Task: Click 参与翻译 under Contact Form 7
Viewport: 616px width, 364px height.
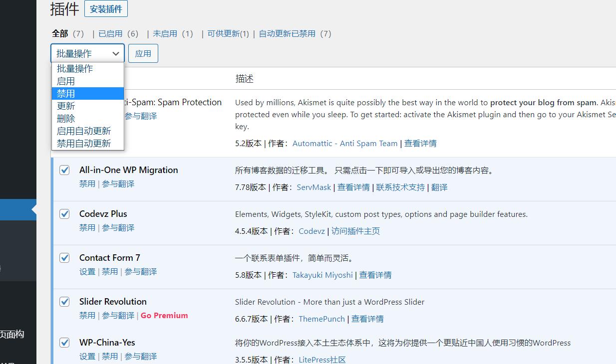Action: tap(141, 272)
